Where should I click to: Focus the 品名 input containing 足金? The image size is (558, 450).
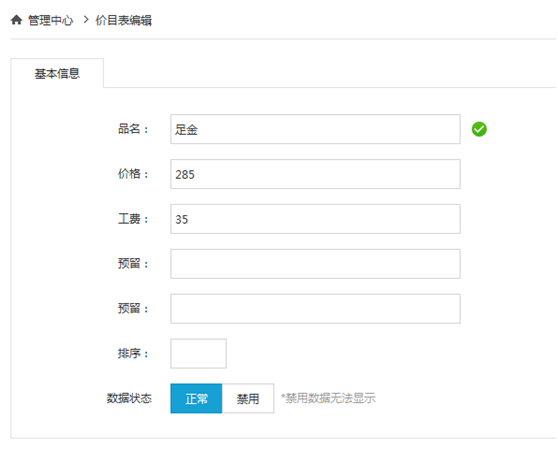click(315, 129)
